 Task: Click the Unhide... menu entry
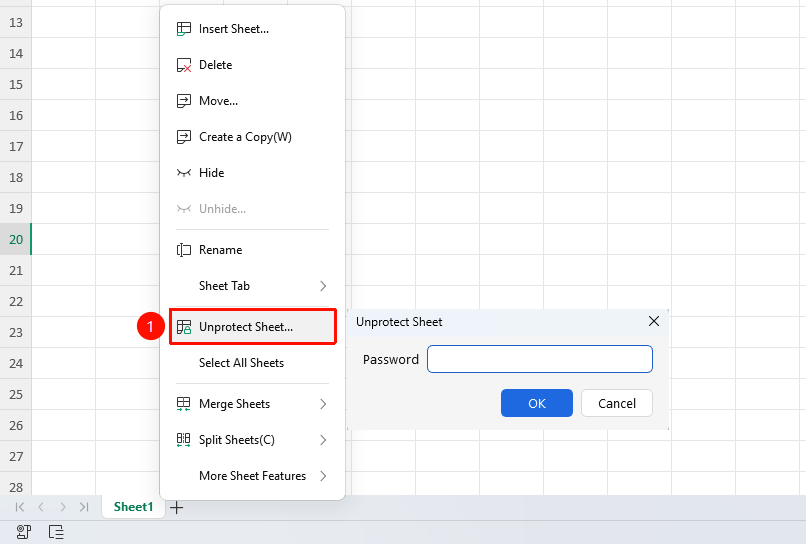(252, 209)
